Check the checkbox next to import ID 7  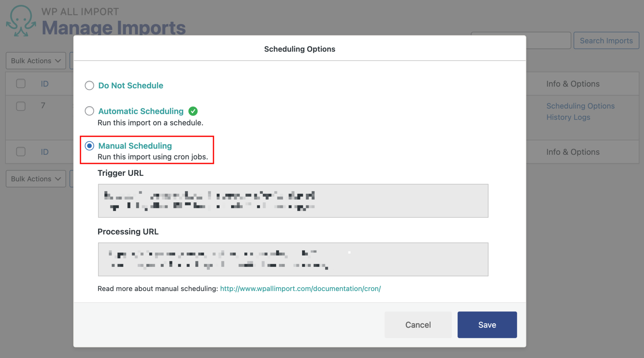point(21,106)
